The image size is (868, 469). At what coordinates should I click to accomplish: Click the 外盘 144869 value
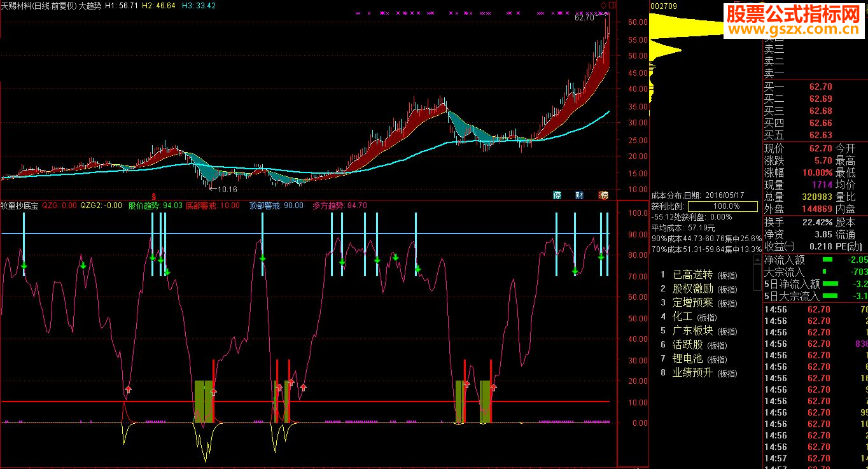click(x=817, y=209)
